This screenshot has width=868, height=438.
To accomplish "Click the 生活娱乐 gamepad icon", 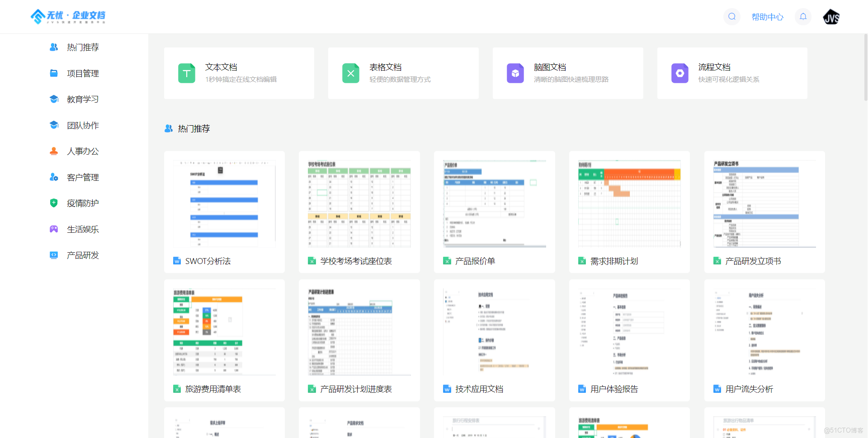I will pyautogui.click(x=54, y=229).
